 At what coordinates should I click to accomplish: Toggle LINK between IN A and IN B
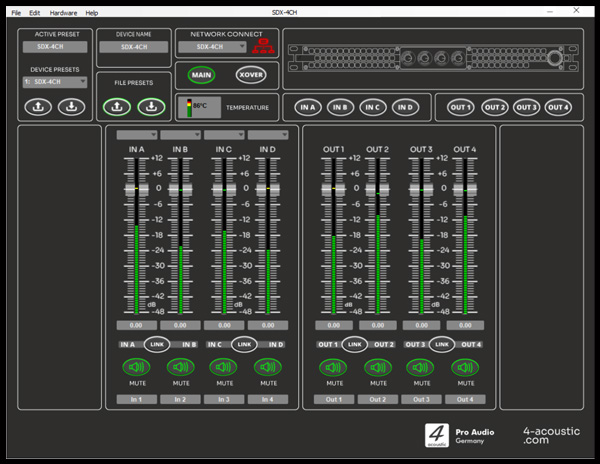point(157,344)
